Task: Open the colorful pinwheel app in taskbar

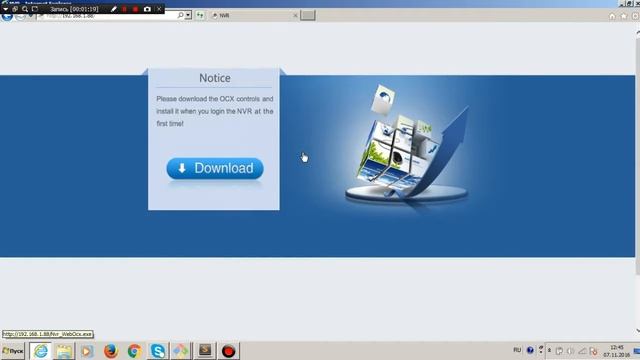Action: click(181, 351)
